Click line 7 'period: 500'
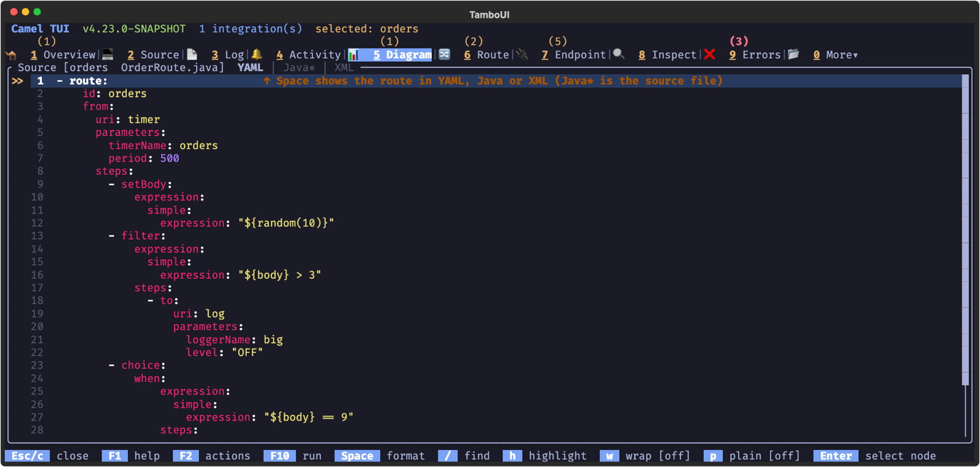The height and width of the screenshot is (467, 980). pyautogui.click(x=144, y=158)
